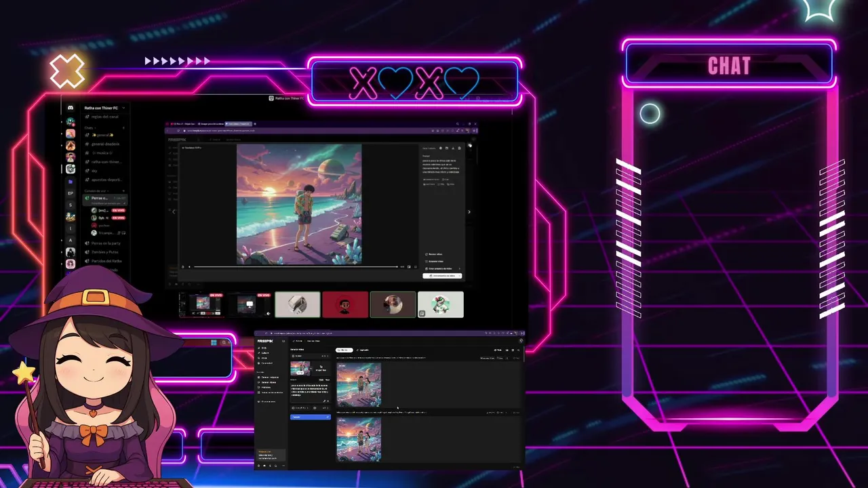Click the browser address bar in lower window
868x488 pixels.
coord(380,333)
